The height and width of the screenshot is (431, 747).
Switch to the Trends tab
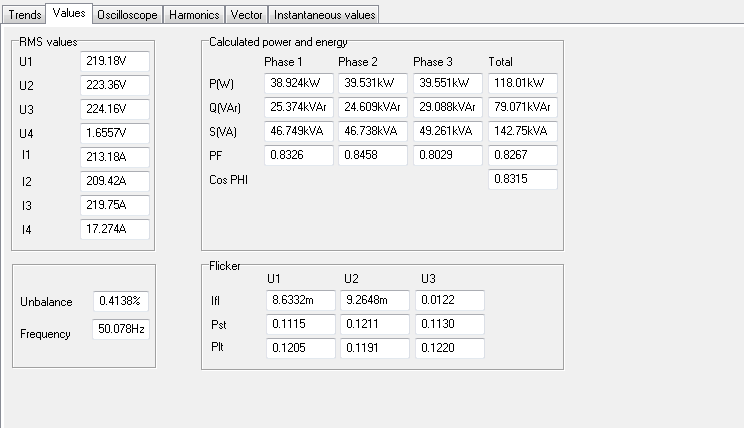[x=24, y=15]
